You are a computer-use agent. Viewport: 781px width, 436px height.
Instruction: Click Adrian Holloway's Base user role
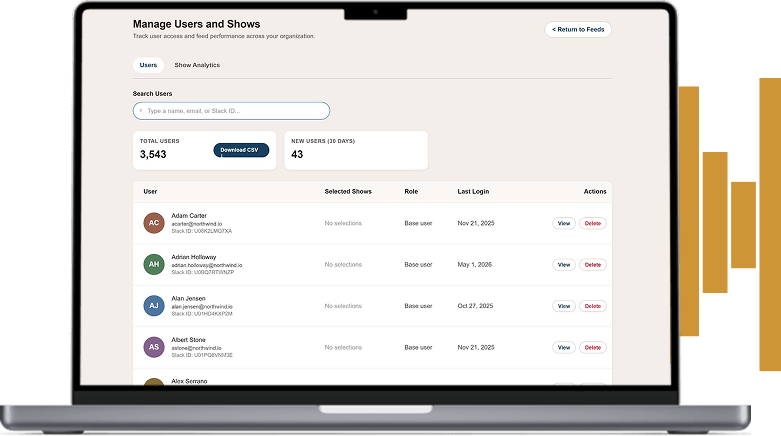coord(418,265)
